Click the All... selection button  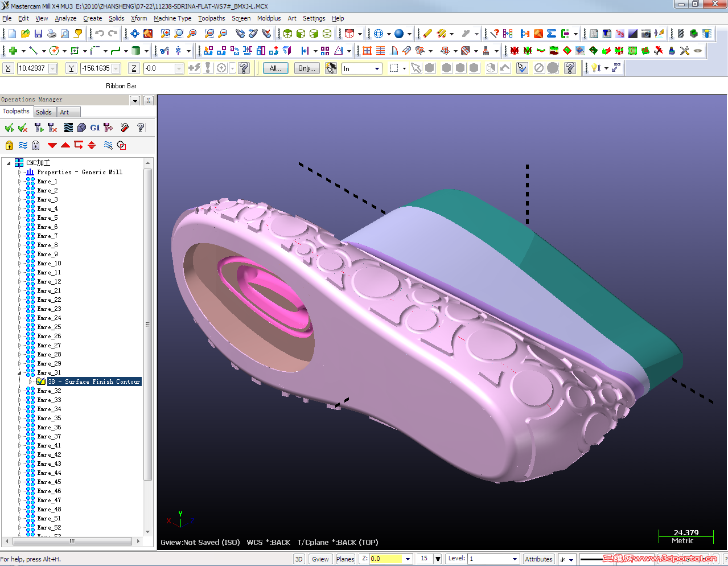[275, 68]
